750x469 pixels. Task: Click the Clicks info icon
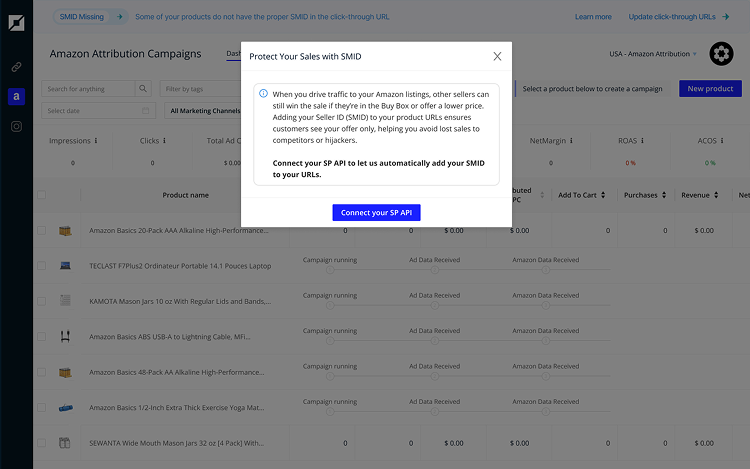[164, 141]
